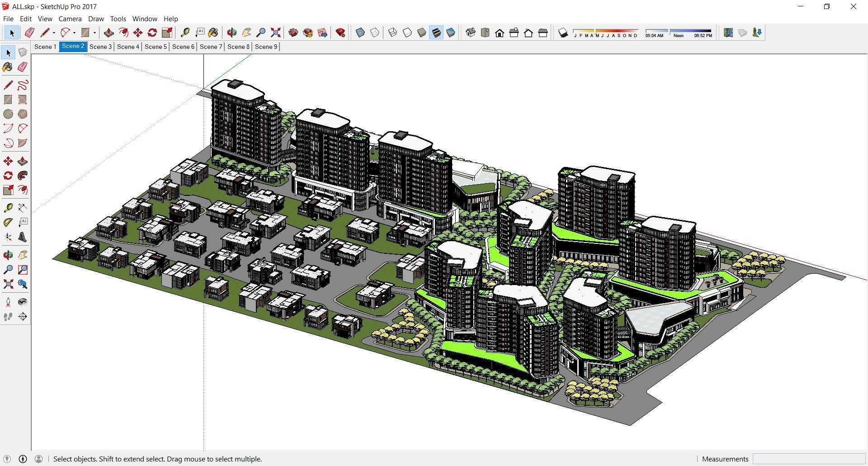868x466 pixels.
Task: Click the Zoom Extents icon in top toolbar
Action: coord(275,33)
